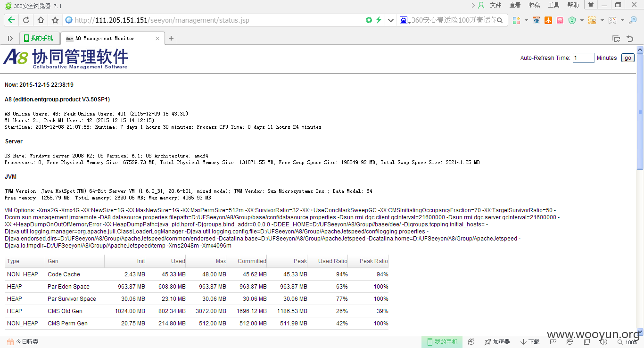Click the blue find magnifier toolbar icon
This screenshot has height=348, width=644.
point(633,20)
